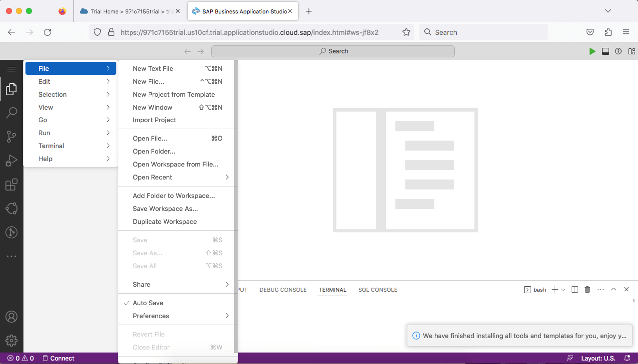The image size is (638, 364).
Task: Switch to DEBUG CONSOLE panel tab
Action: 283,290
